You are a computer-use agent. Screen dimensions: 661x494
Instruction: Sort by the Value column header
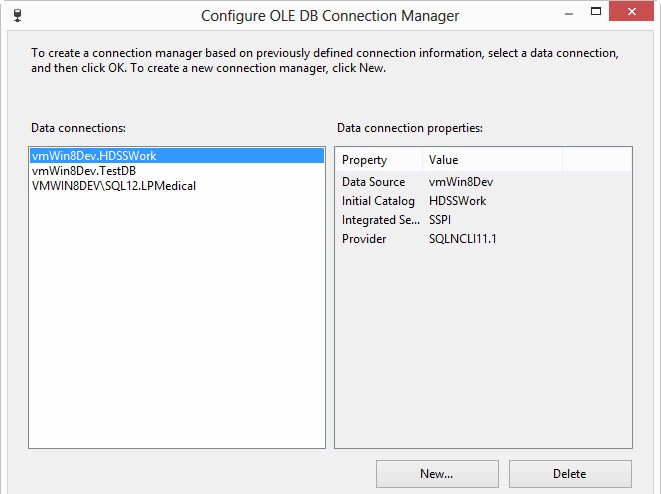[x=492, y=160]
